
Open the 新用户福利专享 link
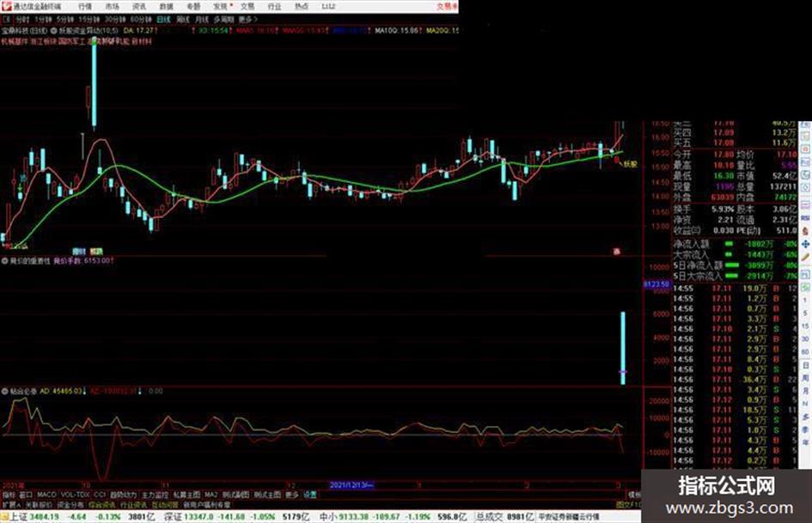(206, 505)
